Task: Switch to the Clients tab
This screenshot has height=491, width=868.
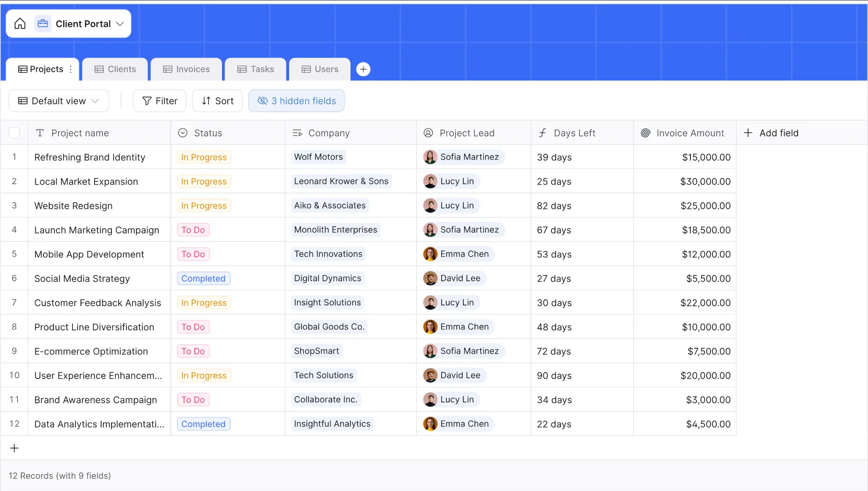Action: tap(115, 69)
